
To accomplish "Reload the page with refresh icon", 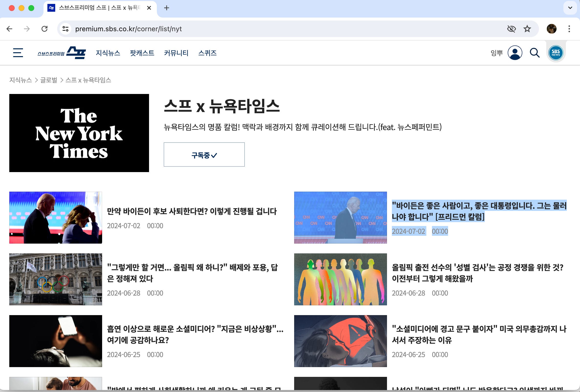I will [44, 29].
